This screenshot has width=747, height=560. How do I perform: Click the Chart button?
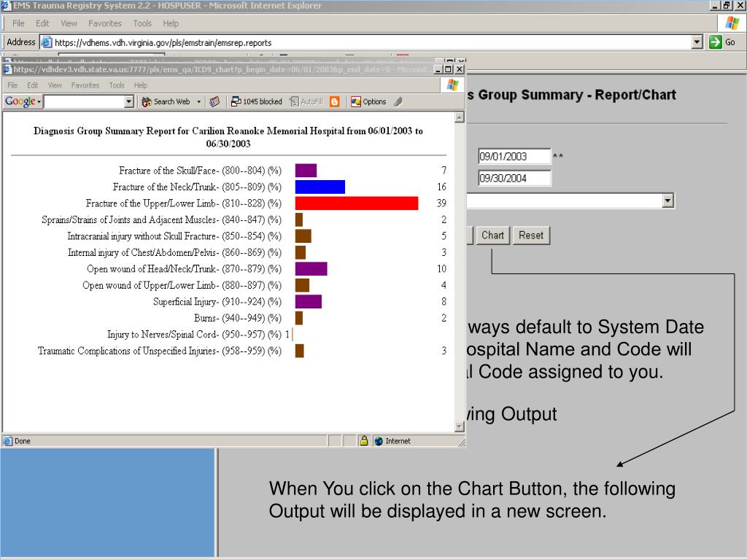(x=492, y=235)
